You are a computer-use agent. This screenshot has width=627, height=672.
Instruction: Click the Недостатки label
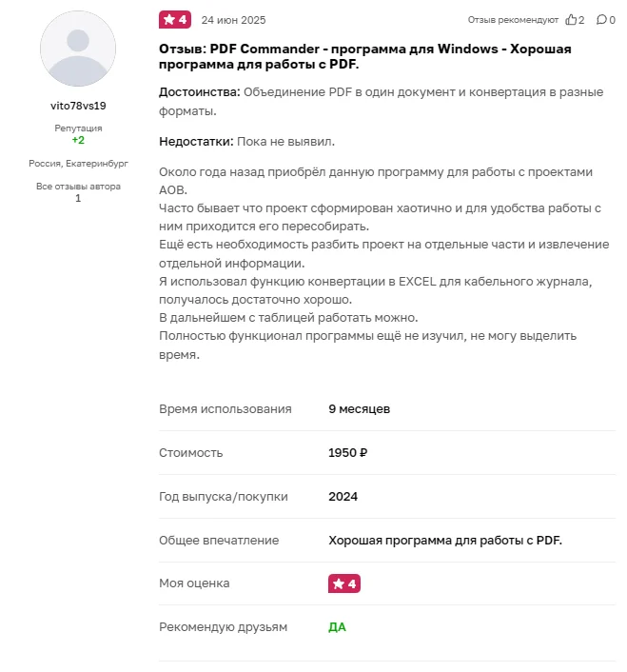(196, 142)
